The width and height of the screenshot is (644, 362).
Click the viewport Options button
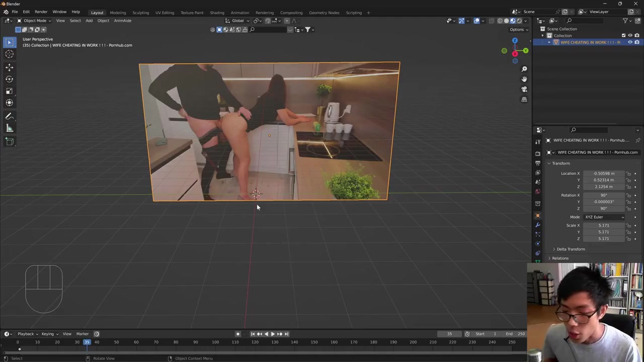click(518, 29)
